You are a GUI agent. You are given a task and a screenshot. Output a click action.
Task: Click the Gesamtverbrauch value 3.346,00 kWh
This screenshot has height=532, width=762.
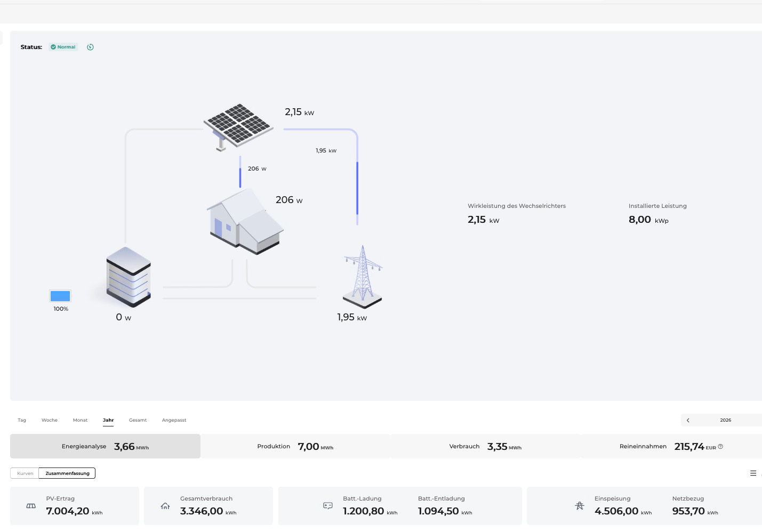point(208,511)
